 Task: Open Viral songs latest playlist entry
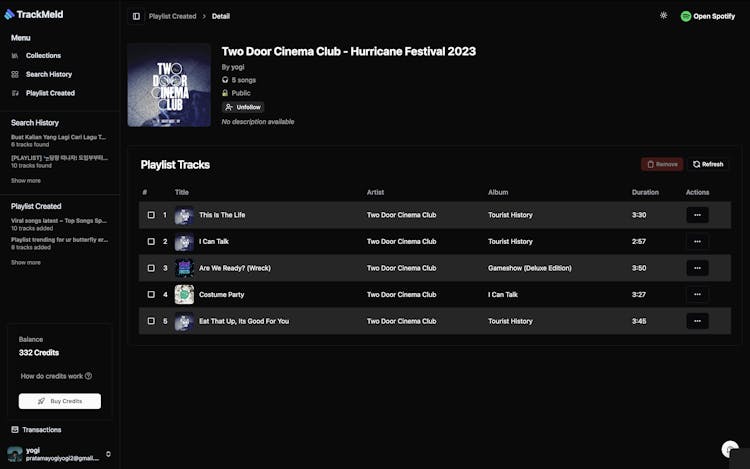(59, 225)
